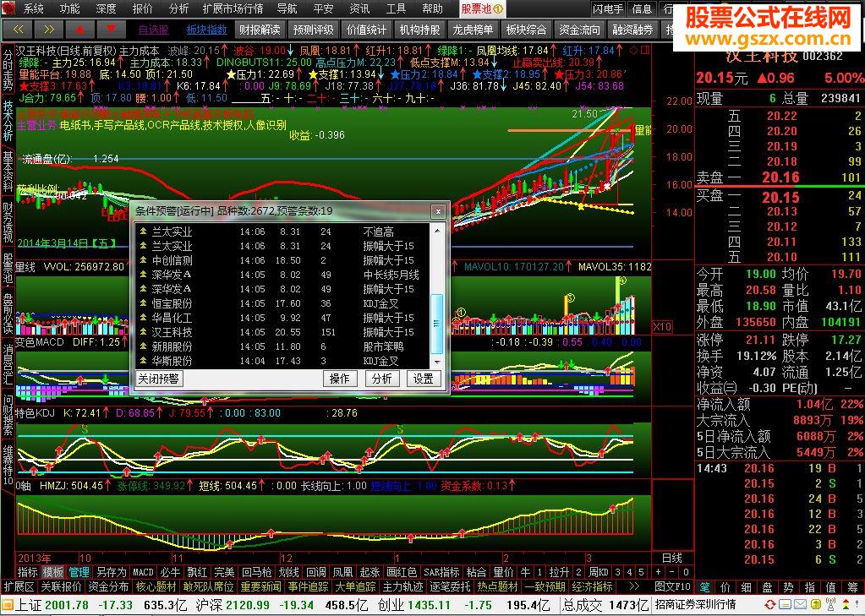Click the 资金流向 toolbar button
The height and width of the screenshot is (616, 865).
click(579, 30)
